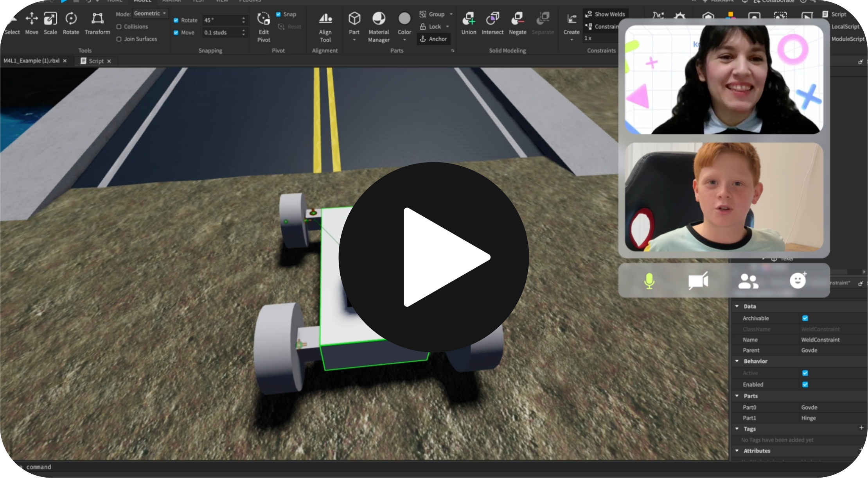Click the Group icon
This screenshot has height=478, width=868.
point(423,14)
